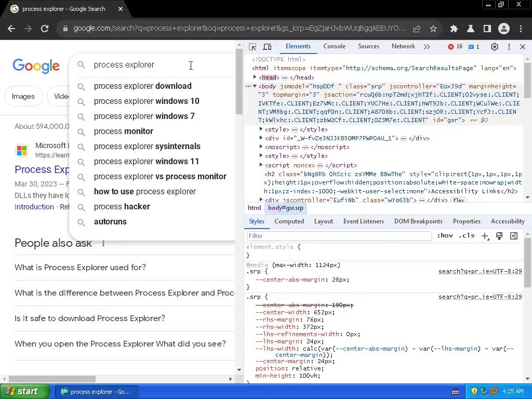This screenshot has width=532, height=399.
Task: Open first search?q=pr…ie=UTF-8:29 source link
Action: click(x=480, y=271)
